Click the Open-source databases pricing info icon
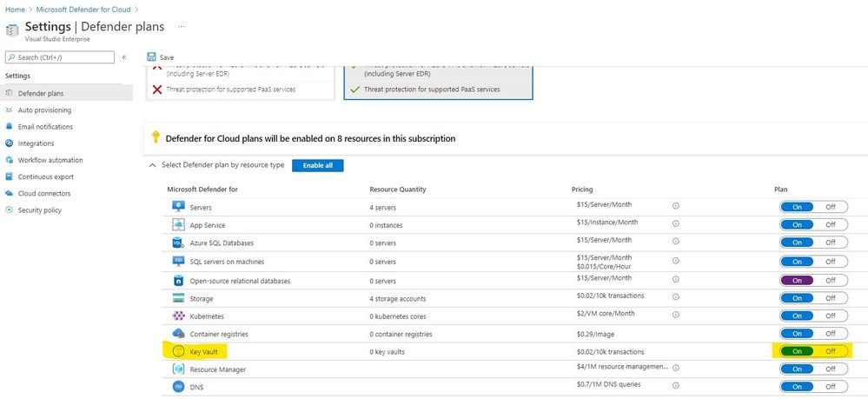Viewport: 868px width, 399px height. [676, 279]
